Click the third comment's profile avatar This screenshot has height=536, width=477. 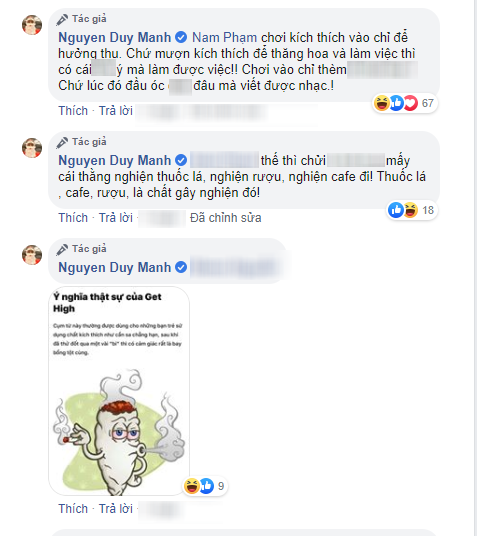[x=32, y=255]
